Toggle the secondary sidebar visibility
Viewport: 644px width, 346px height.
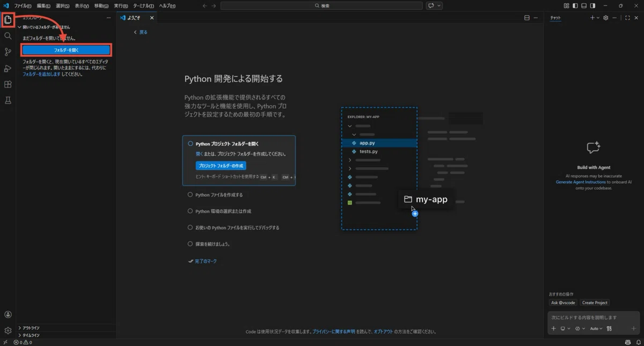click(592, 5)
